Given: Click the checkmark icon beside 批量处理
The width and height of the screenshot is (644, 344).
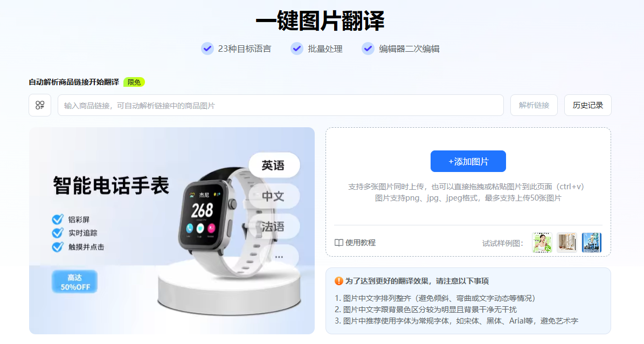Looking at the screenshot, I should click(297, 49).
